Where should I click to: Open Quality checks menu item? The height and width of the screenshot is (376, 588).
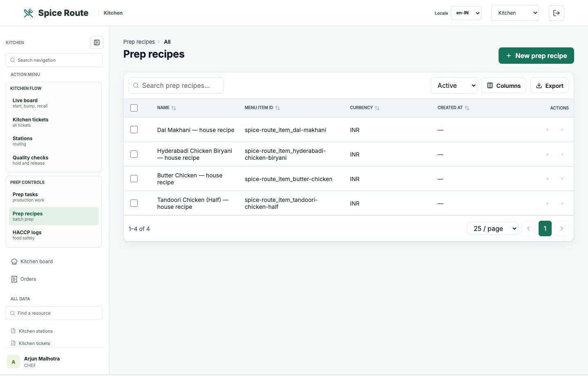53,160
